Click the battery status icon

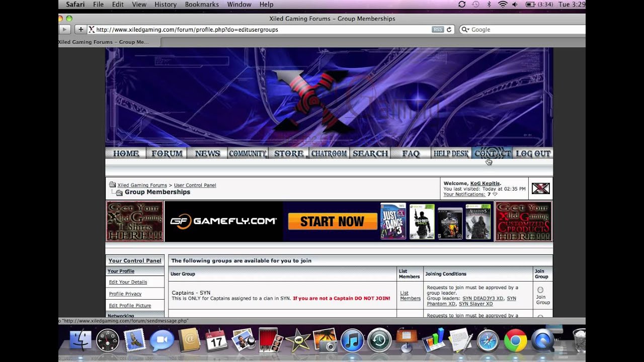coord(530,5)
